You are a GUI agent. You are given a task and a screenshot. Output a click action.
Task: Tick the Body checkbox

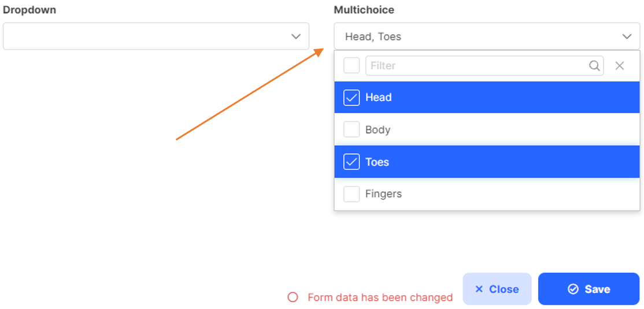click(351, 129)
